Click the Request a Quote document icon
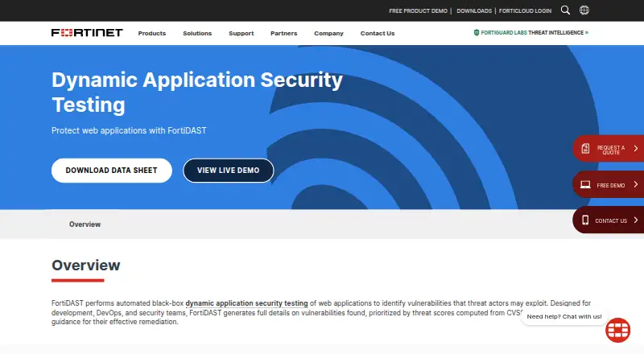Screen dimensions: 644x354 click(x=585, y=148)
